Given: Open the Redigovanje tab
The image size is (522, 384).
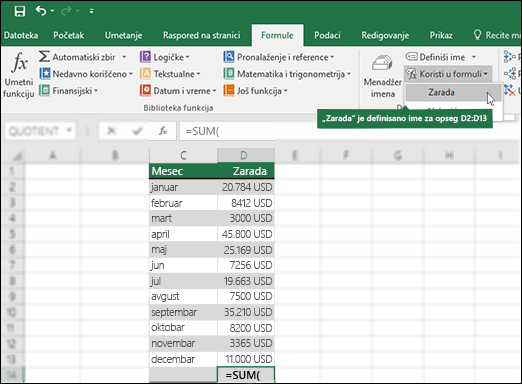Looking at the screenshot, I should click(x=385, y=35).
